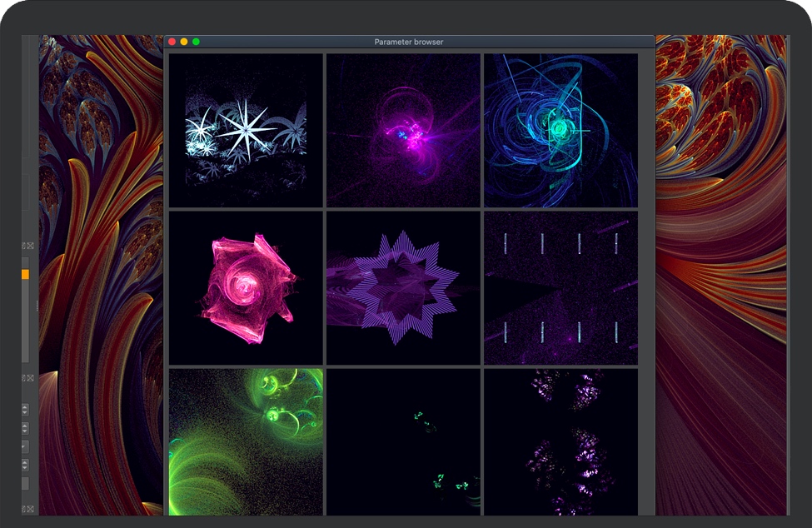The image size is (812, 528).
Task: Close the topmost docked panel on the left
Action: point(31,247)
